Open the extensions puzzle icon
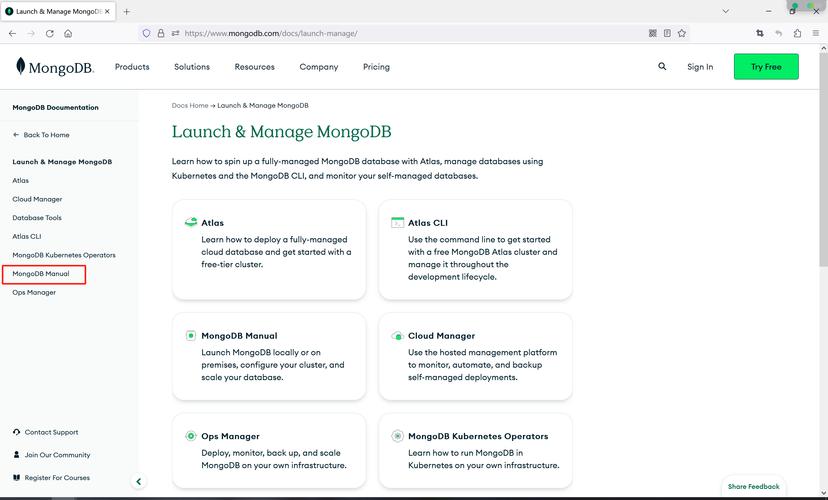Viewport: 828px width, 500px height. 797,33
